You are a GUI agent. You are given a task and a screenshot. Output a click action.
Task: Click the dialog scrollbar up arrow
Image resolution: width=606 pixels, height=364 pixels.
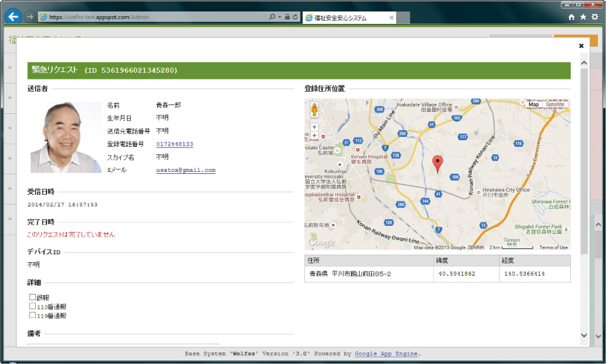click(x=584, y=63)
